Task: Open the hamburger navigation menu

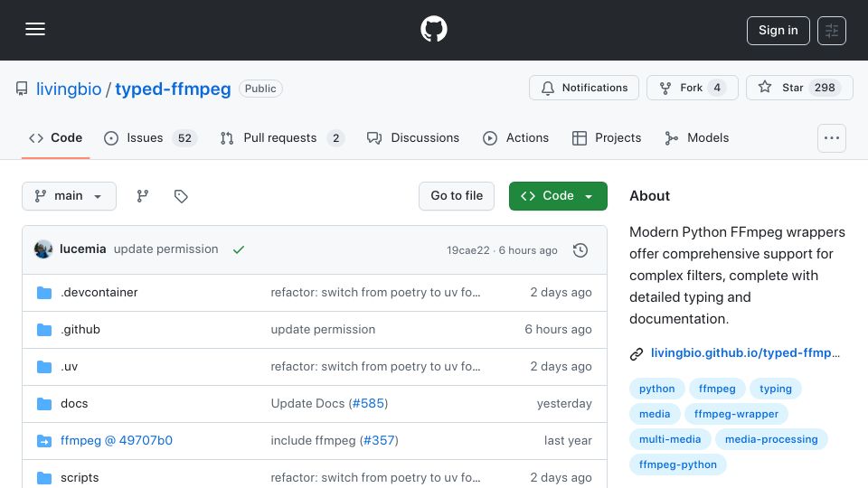Action: pyautogui.click(x=35, y=29)
